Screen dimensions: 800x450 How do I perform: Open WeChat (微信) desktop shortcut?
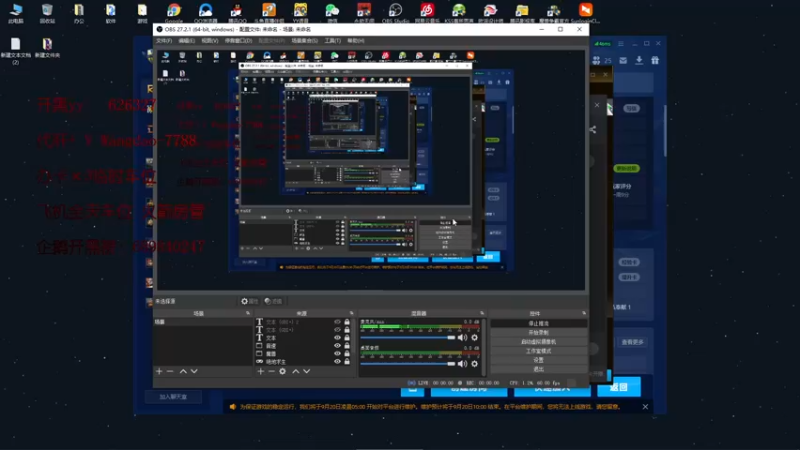332,13
